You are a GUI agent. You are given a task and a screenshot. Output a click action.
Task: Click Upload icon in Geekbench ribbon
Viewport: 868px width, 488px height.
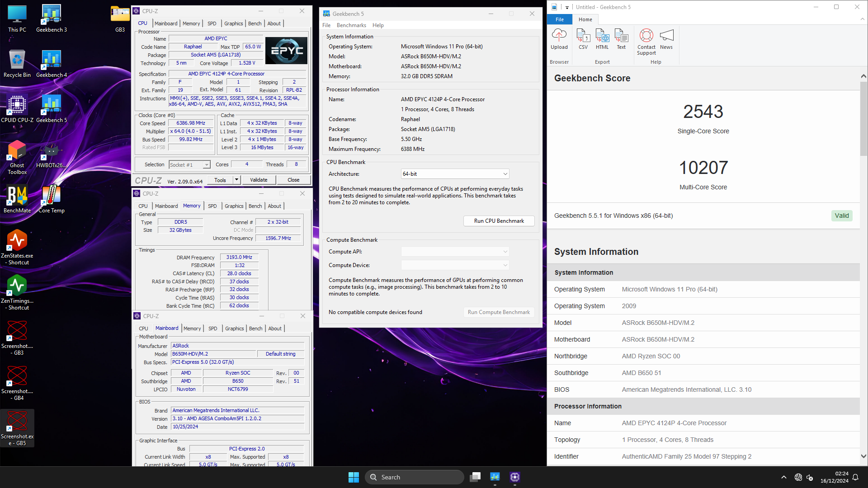point(559,39)
